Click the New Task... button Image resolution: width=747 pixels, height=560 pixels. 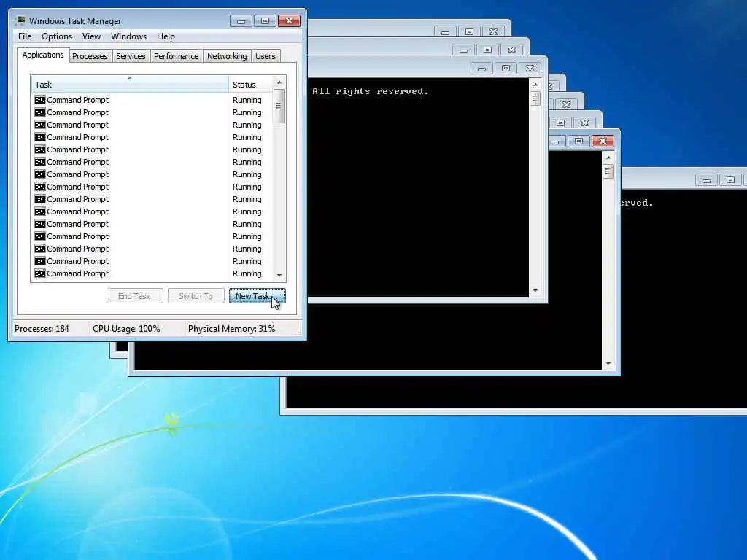(x=258, y=296)
